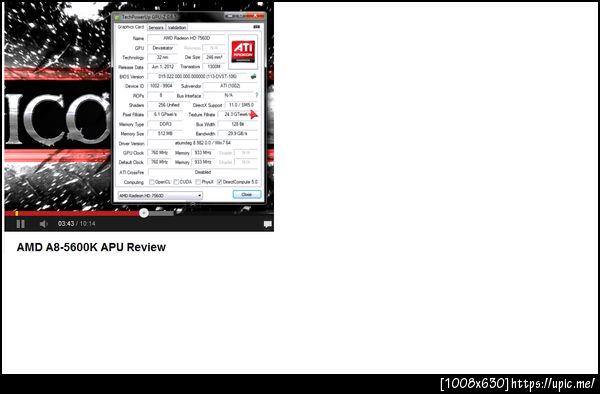Open the annotations speech bubble icon in player
The width and height of the screenshot is (600, 394).
267,224
